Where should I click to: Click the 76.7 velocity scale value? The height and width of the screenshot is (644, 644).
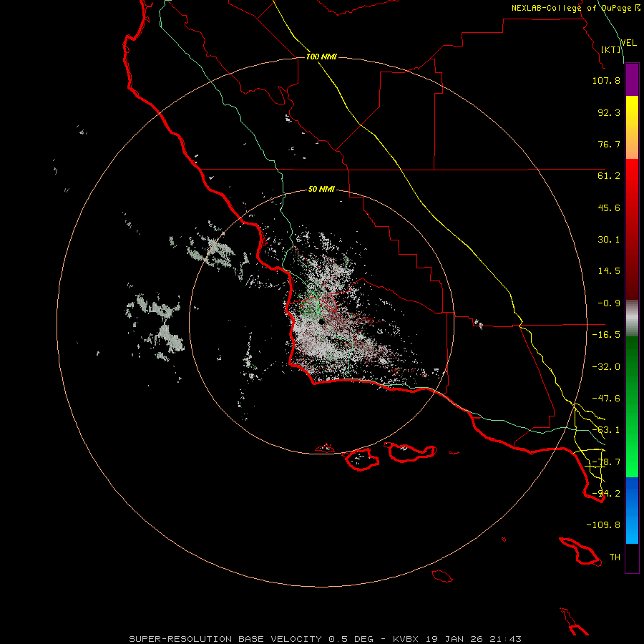tap(609, 144)
